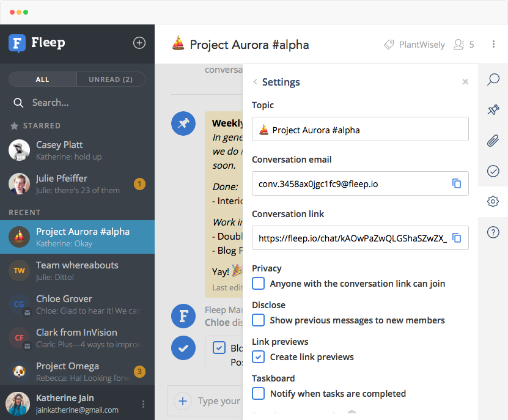Open the sailboat icon in conversation header
This screenshot has height=420, width=508.
coord(178,44)
